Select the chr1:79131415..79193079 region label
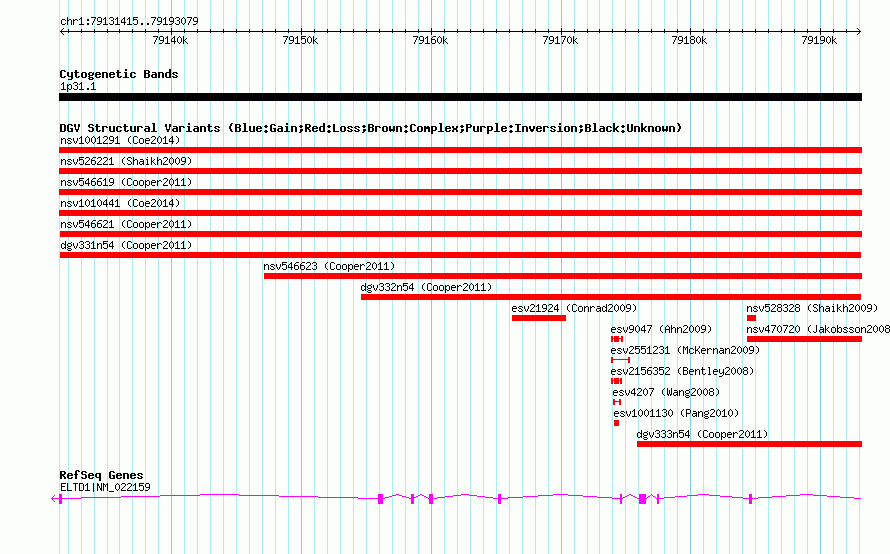This screenshot has width=890, height=554. [128, 21]
